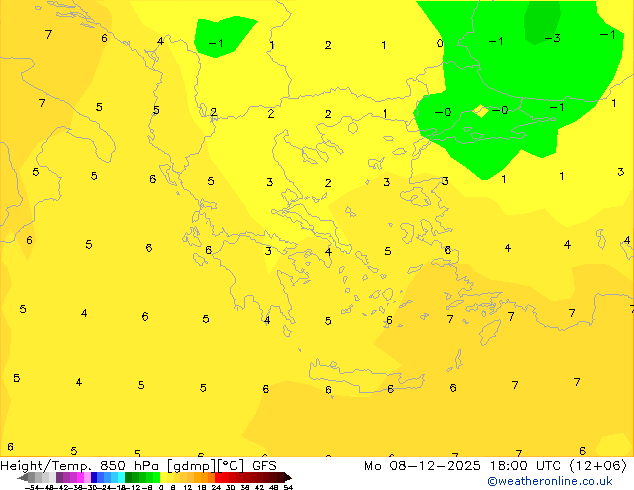Select the cyan swatch in the color legend
The height and width of the screenshot is (490, 634).
121,477
